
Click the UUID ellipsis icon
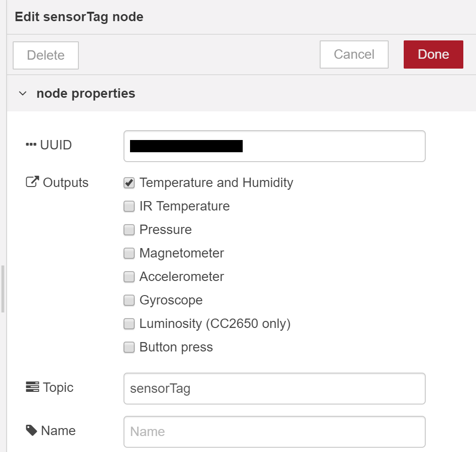(x=31, y=145)
